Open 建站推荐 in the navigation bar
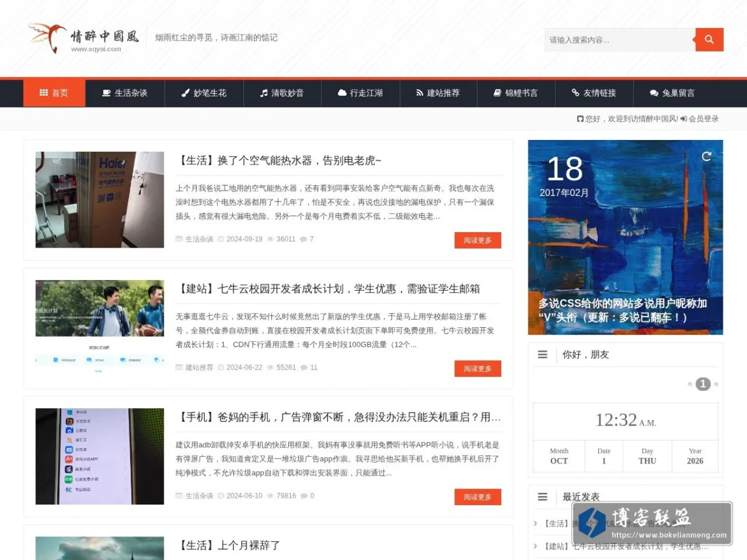The height and width of the screenshot is (560, 747). coord(438,93)
